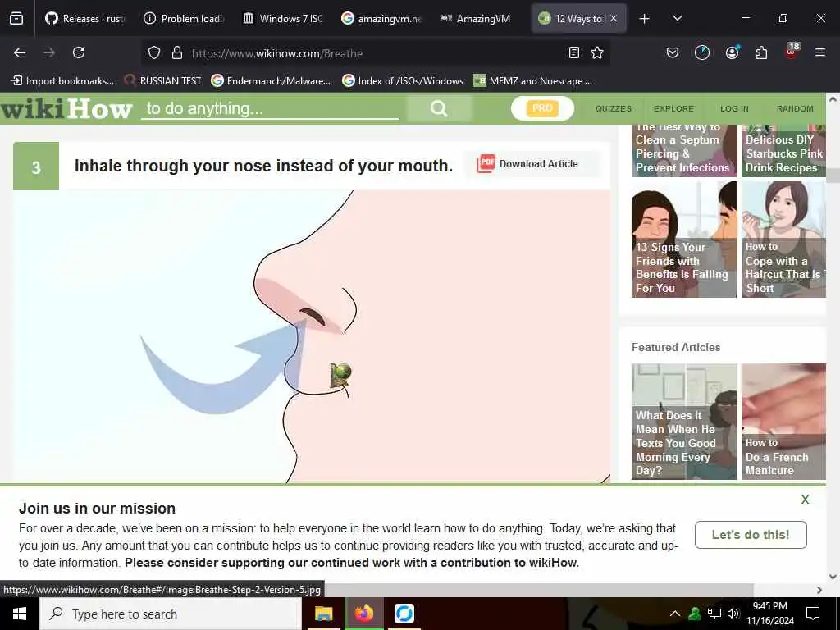This screenshot has width=840, height=630.
Task: Open the EXPLORE menu
Action: coord(673,109)
